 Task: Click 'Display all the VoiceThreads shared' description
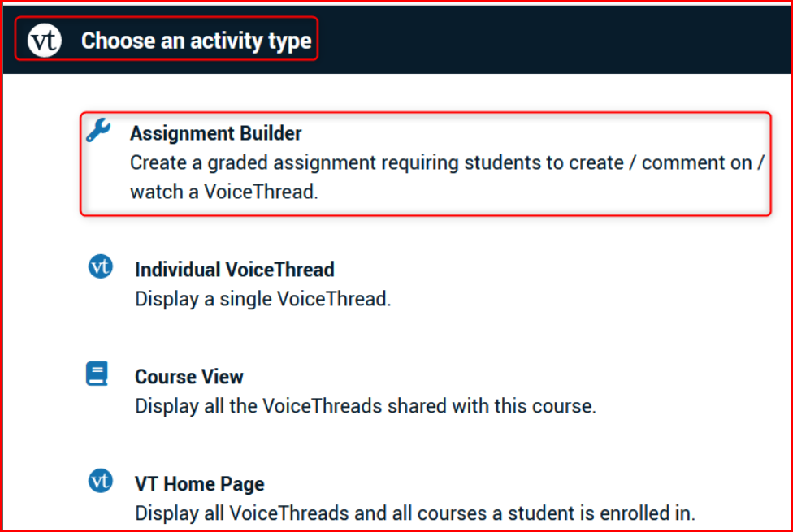pyautogui.click(x=366, y=406)
